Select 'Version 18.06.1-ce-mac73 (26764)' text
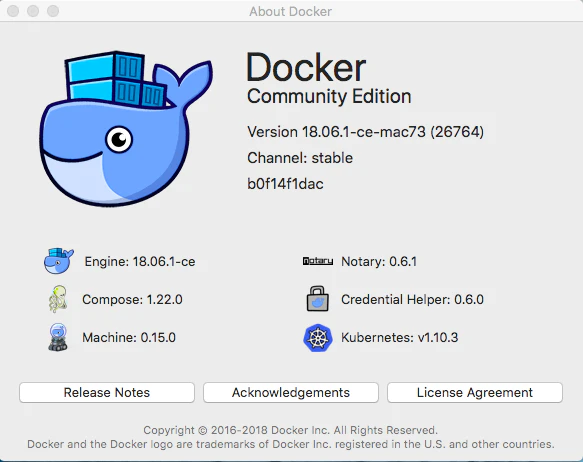The image size is (583, 462). click(365, 132)
